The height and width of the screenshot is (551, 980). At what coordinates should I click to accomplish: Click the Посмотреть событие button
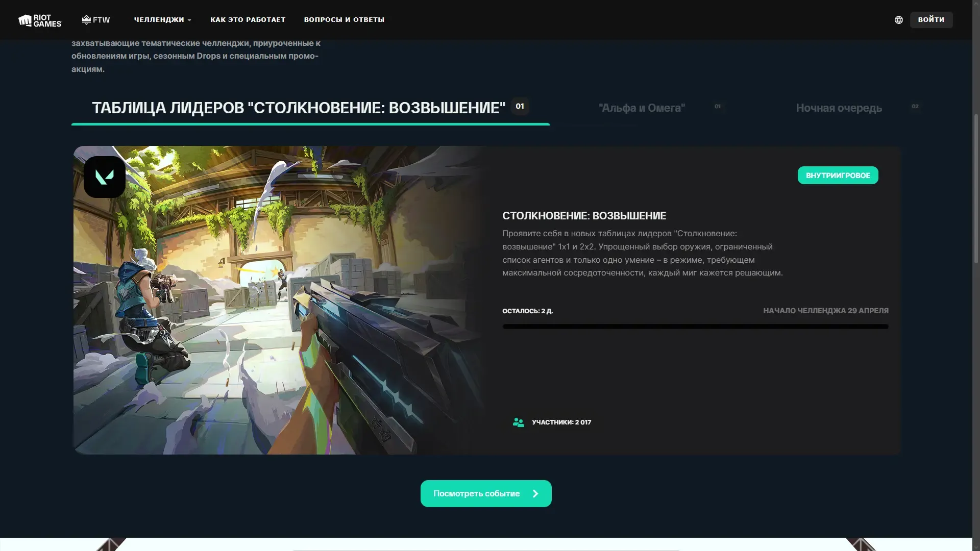486,493
